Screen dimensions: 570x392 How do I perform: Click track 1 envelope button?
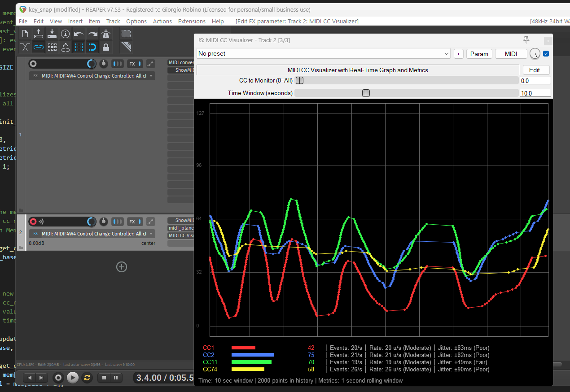[x=151, y=64]
